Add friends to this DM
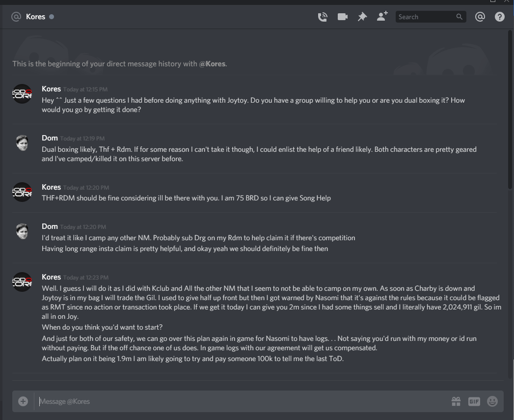514x420 pixels. (382, 16)
